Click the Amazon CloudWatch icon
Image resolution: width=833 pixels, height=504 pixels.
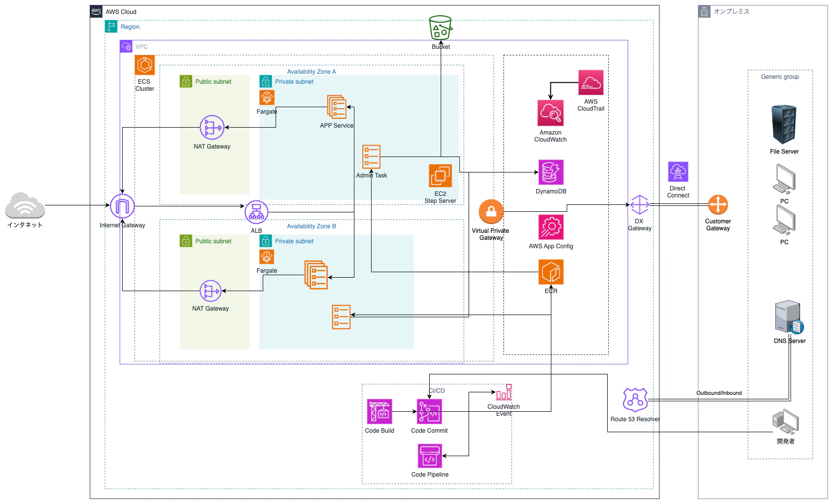pyautogui.click(x=550, y=113)
